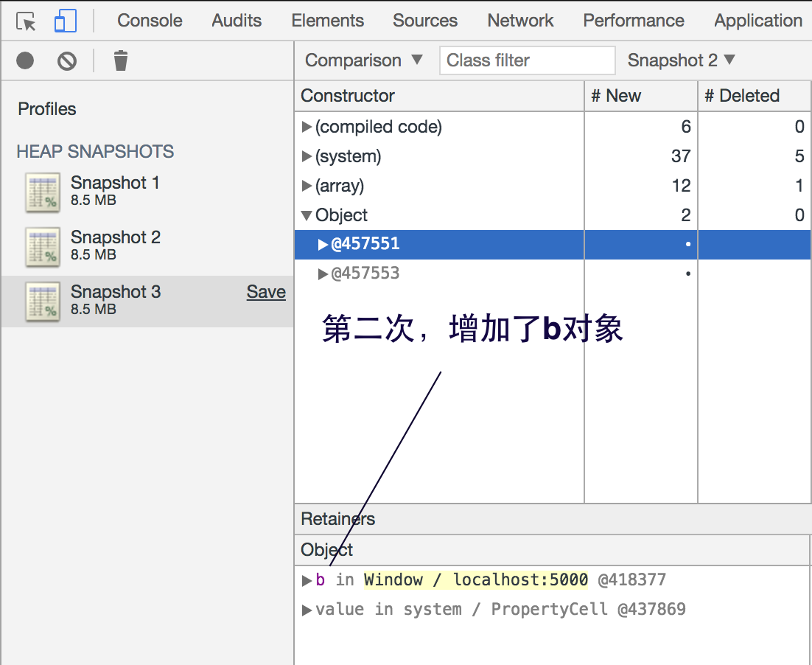Open the Console tab
The image size is (812, 665).
click(150, 20)
